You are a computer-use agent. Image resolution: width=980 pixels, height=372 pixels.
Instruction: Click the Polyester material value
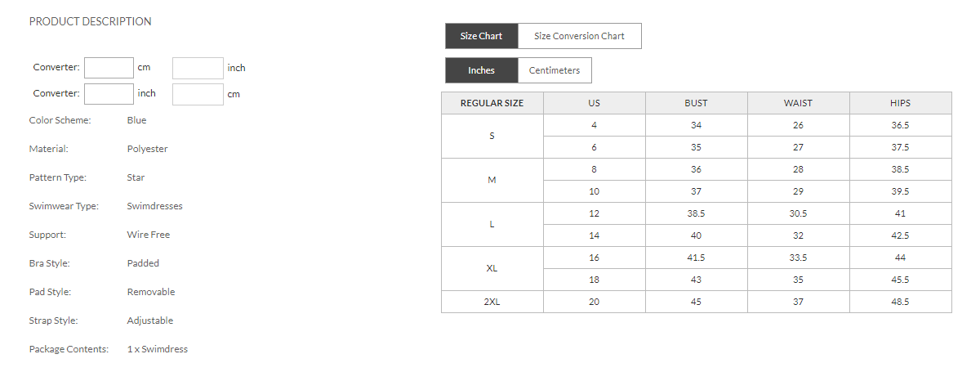click(147, 149)
